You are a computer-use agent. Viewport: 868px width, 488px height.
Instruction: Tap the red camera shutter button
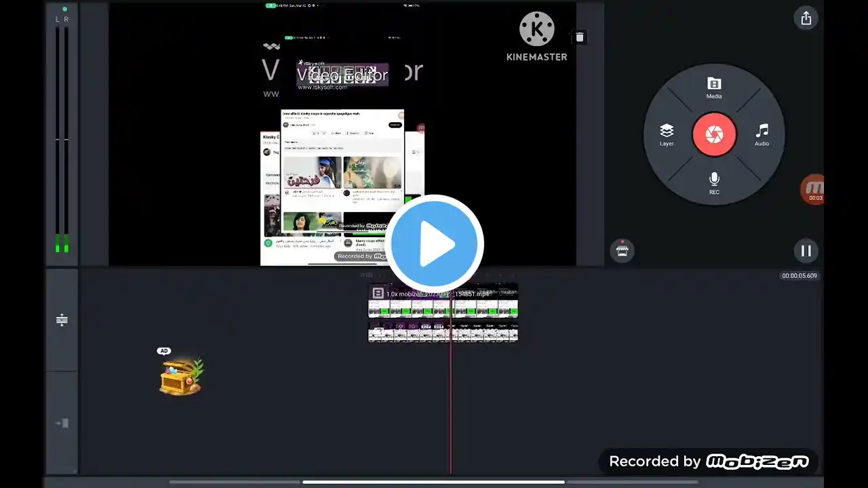coord(714,135)
